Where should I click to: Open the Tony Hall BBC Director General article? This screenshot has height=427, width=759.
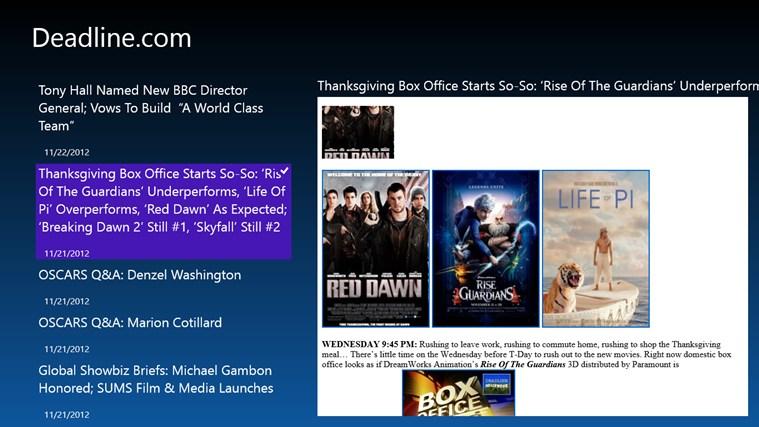point(151,108)
